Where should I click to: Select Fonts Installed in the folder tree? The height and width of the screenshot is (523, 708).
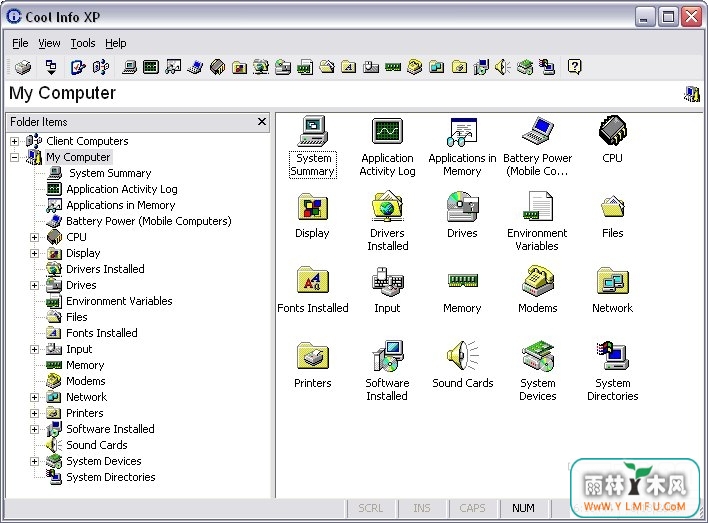(x=102, y=333)
